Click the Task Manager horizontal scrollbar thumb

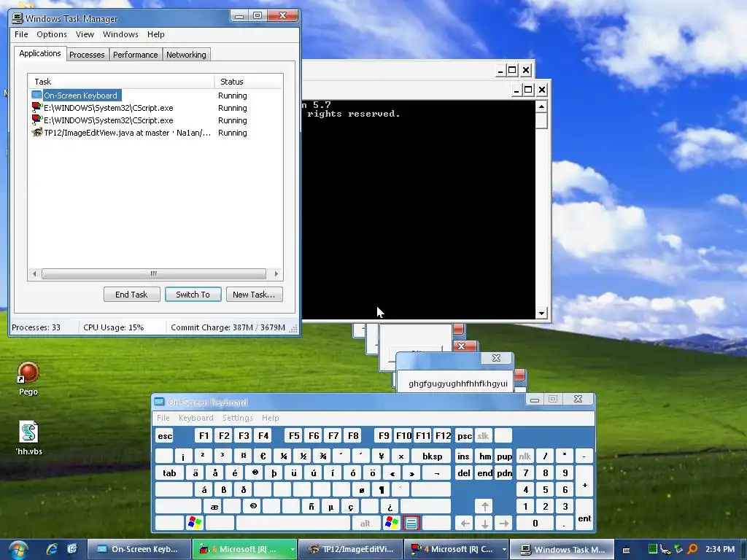pos(153,274)
